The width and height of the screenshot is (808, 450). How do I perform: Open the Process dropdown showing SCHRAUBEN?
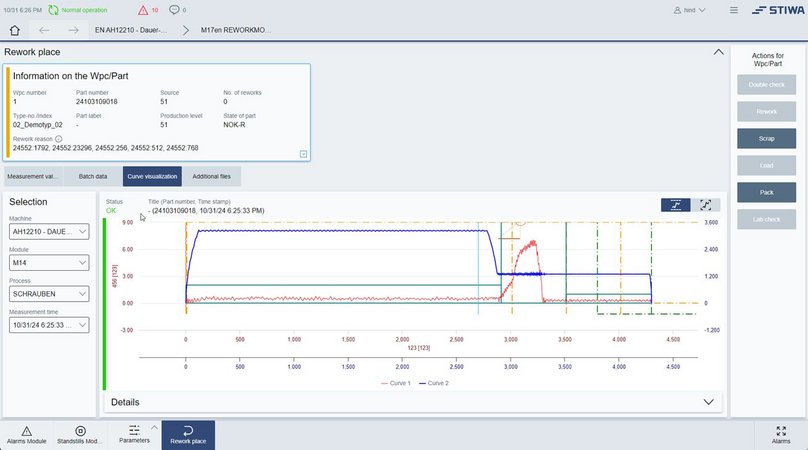(x=50, y=295)
